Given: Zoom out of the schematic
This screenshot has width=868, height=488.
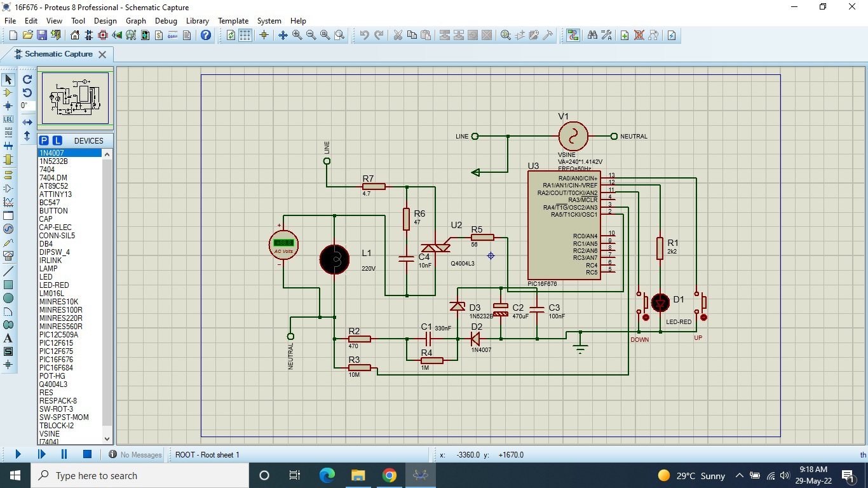Looking at the screenshot, I should pyautogui.click(x=311, y=36).
